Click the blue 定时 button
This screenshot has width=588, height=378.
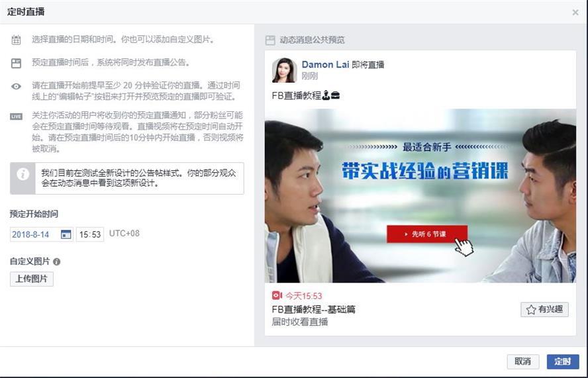click(x=562, y=361)
